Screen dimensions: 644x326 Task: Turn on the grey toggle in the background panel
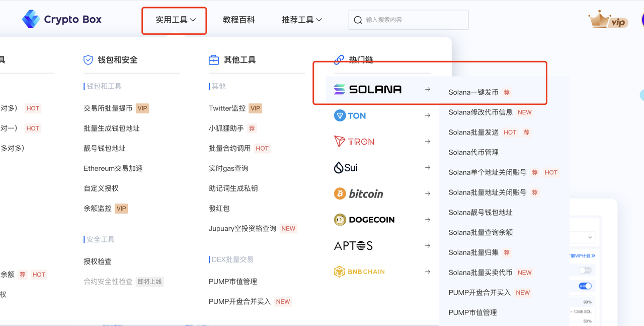coord(585,270)
